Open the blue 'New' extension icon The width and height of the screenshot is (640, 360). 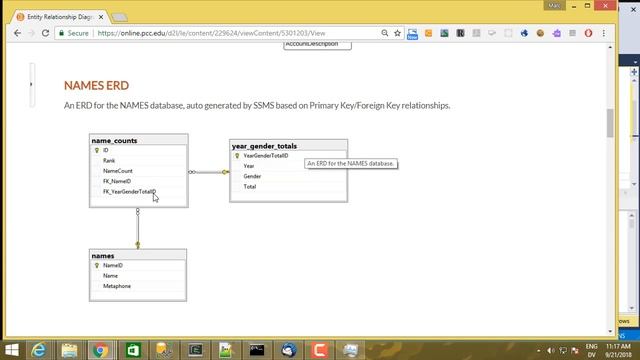[x=412, y=33]
